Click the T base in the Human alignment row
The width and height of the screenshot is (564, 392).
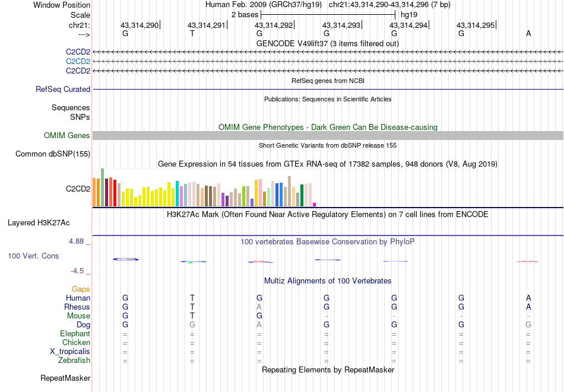pyautogui.click(x=192, y=298)
